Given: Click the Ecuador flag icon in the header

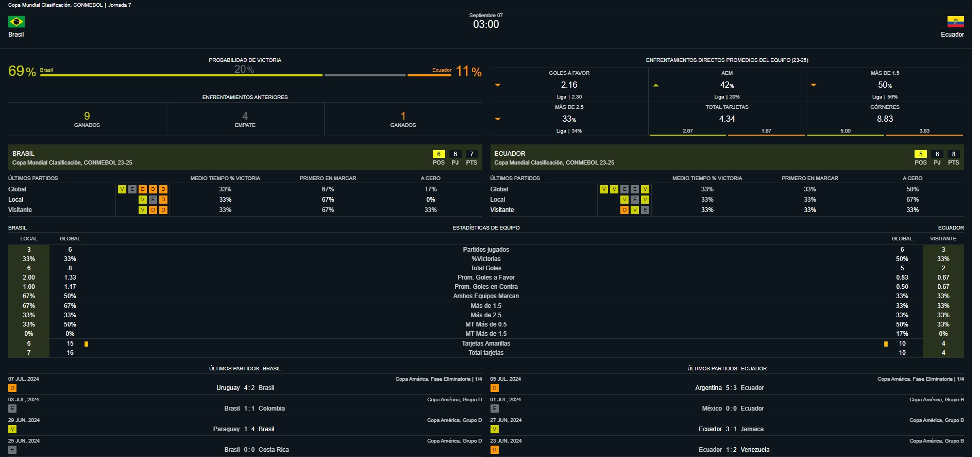Looking at the screenshot, I should point(955,22).
